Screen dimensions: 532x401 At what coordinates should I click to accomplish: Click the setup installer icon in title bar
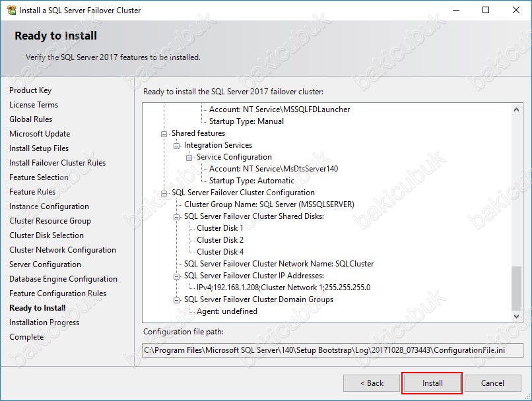11,10
